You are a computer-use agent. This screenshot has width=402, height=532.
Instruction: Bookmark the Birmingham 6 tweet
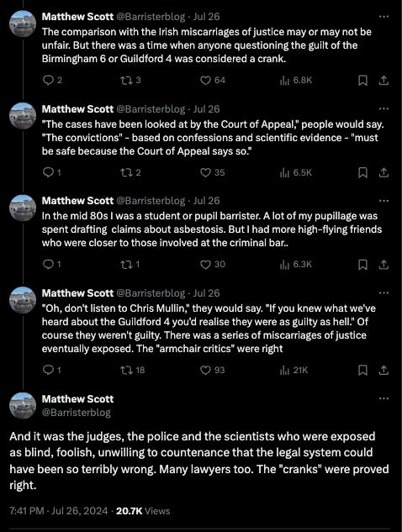click(x=362, y=81)
